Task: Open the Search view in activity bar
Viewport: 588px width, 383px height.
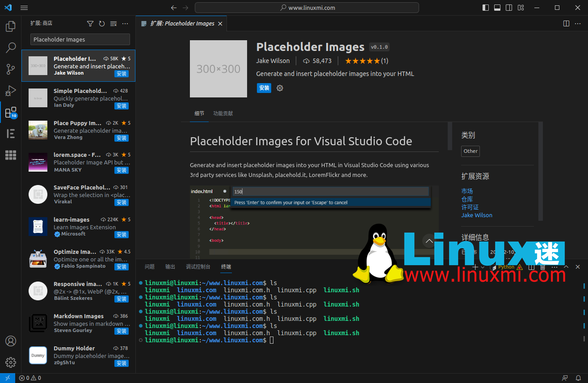Action: 10,47
